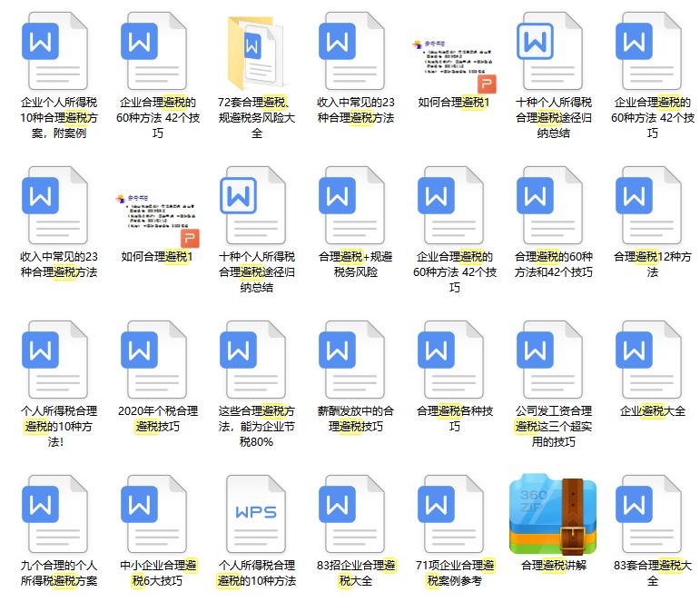Image resolution: width=700 pixels, height=602 pixels.
Task: Select label 83招企业合理避税大全
Action: point(356,573)
